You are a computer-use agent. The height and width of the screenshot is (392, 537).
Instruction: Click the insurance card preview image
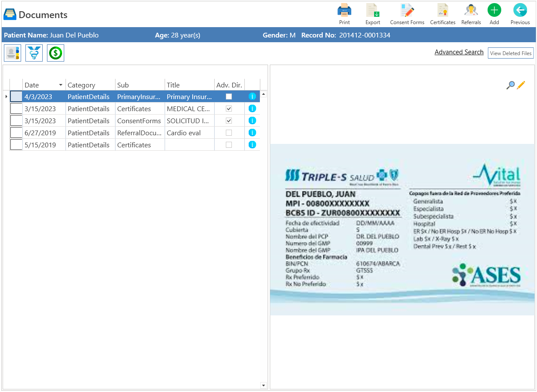[x=402, y=229]
